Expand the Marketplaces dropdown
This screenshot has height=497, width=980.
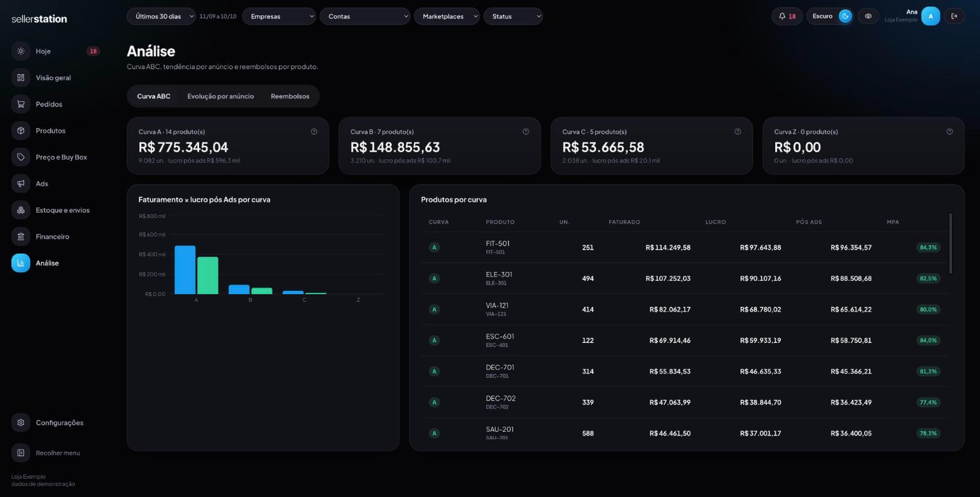tap(447, 16)
